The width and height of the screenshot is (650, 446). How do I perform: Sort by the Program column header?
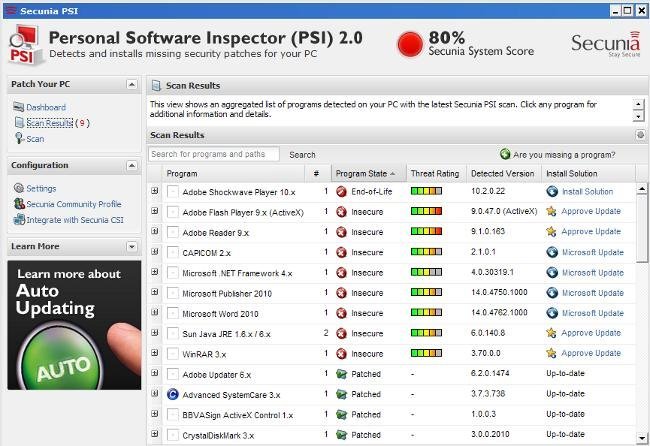233,173
